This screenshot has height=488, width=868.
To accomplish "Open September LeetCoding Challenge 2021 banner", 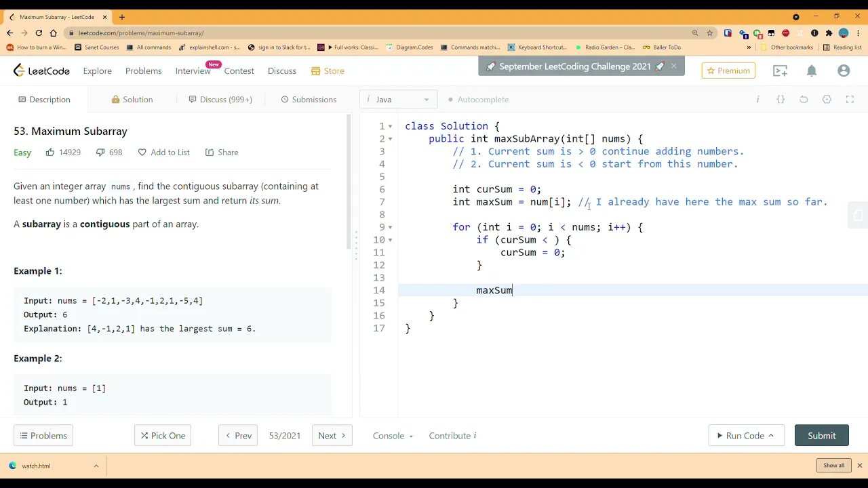I will tap(575, 66).
